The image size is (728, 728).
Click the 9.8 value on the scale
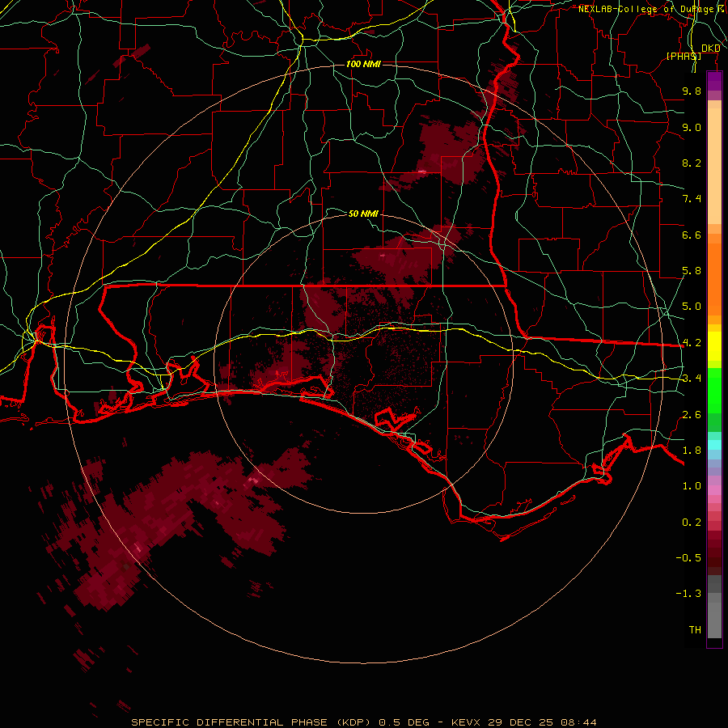click(x=692, y=91)
